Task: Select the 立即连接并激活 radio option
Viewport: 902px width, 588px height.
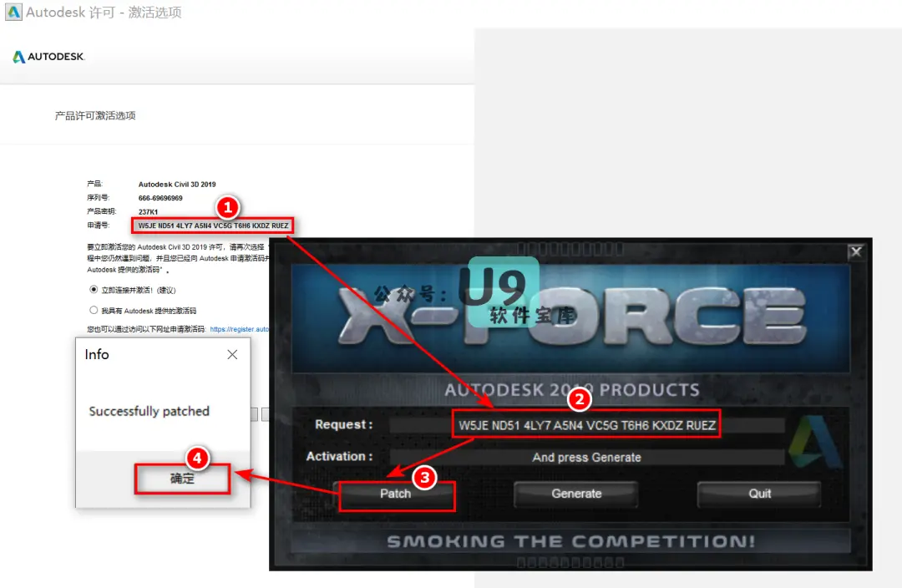Action: 94,289
